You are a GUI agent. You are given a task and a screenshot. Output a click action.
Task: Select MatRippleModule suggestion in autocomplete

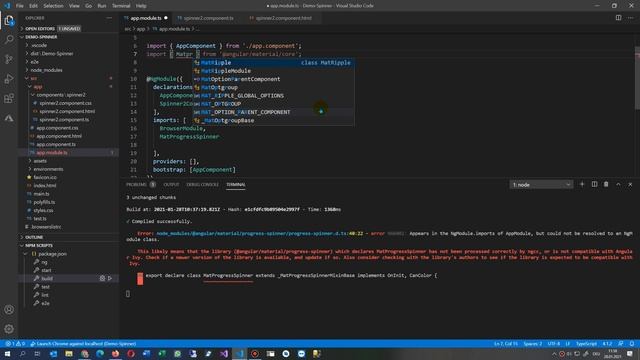[273, 71]
